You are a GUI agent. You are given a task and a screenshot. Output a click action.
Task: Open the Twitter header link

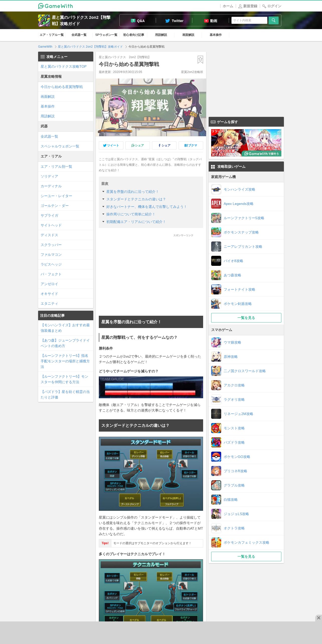click(x=174, y=21)
